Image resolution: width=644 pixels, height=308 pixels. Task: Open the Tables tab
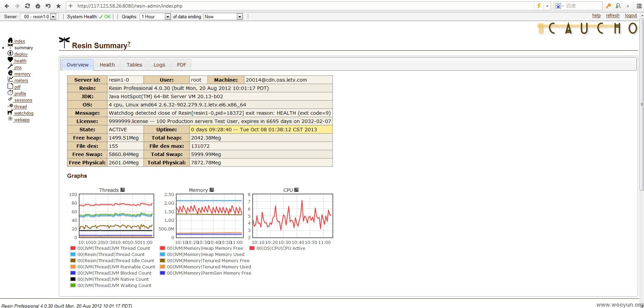134,65
